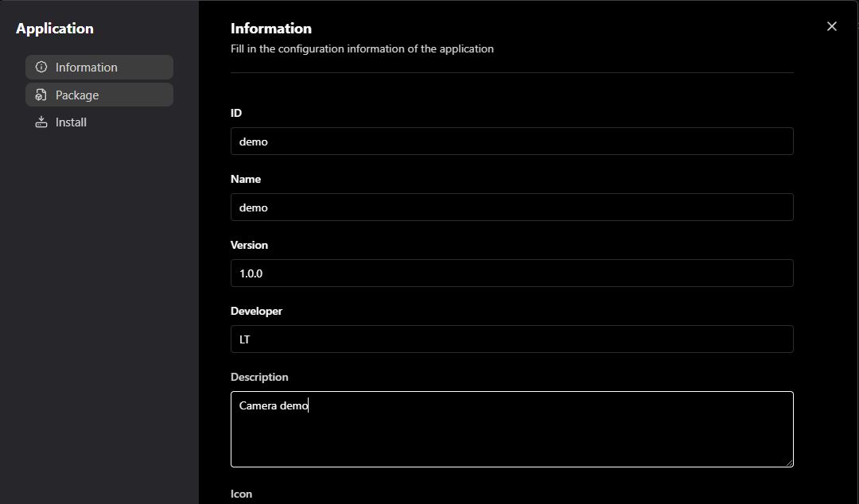Click the Developer field label
Viewport: 859px width, 504px height.
tap(256, 311)
